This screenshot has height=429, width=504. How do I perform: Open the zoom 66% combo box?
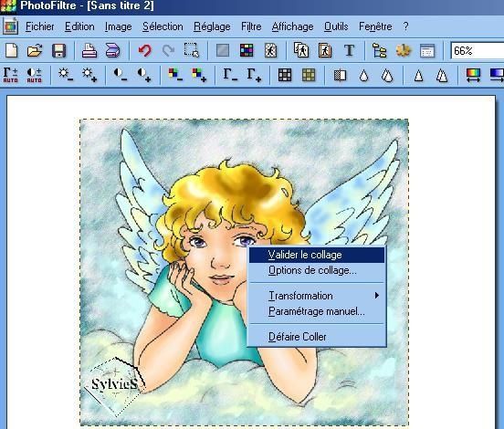pyautogui.click(x=478, y=51)
